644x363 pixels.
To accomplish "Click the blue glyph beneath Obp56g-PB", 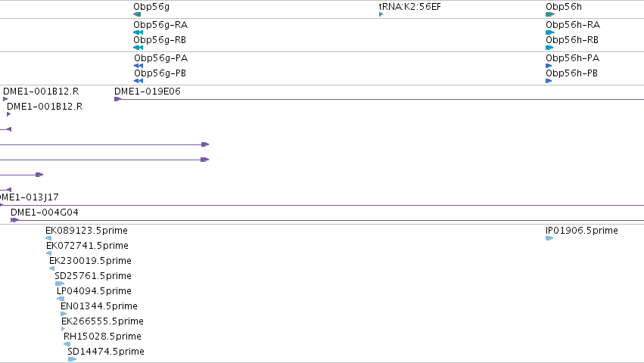I will [138, 81].
